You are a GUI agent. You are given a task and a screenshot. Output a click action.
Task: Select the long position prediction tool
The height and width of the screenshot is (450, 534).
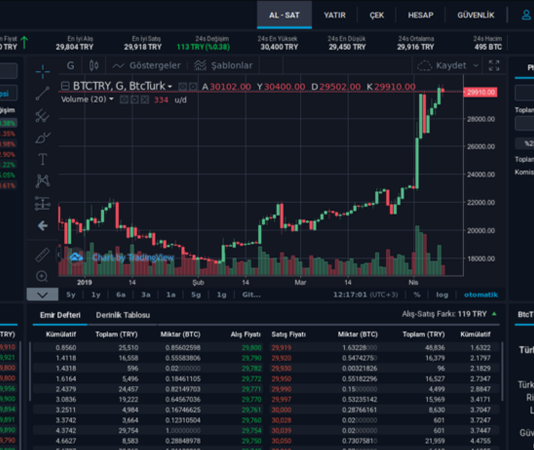point(43,203)
